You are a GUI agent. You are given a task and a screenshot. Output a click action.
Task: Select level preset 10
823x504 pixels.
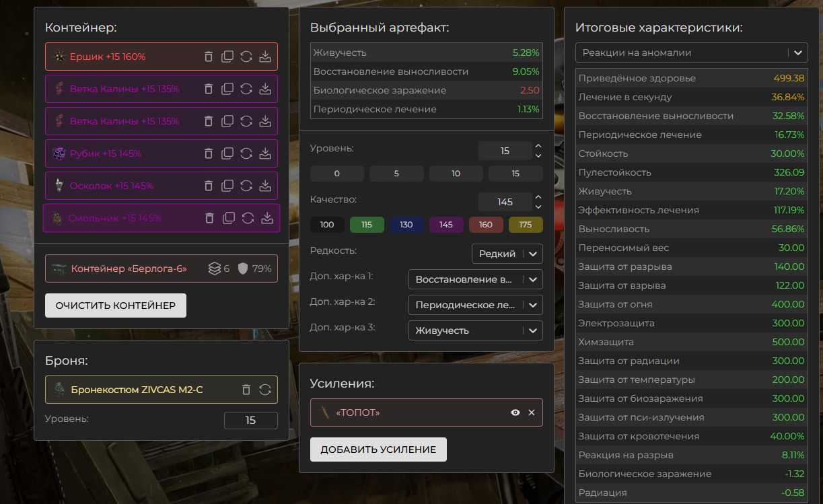pos(456,174)
